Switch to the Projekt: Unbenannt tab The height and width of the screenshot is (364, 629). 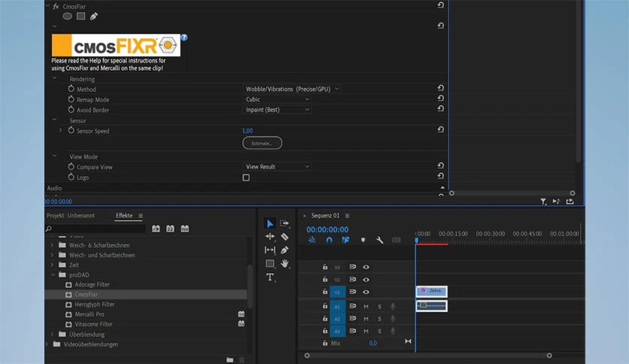pos(71,216)
